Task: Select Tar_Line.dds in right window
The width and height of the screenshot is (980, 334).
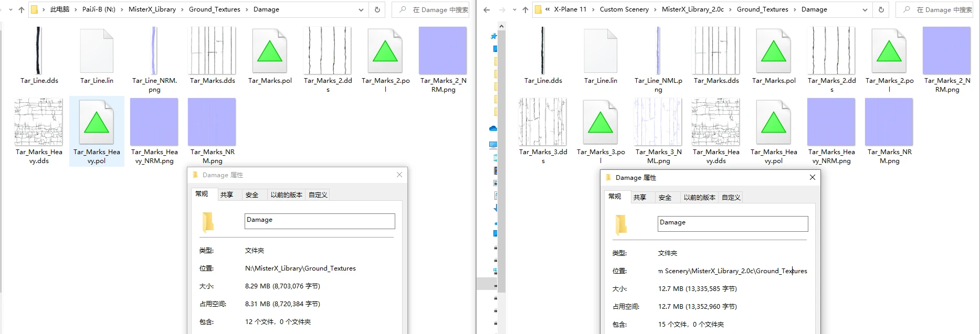Action: (x=543, y=56)
